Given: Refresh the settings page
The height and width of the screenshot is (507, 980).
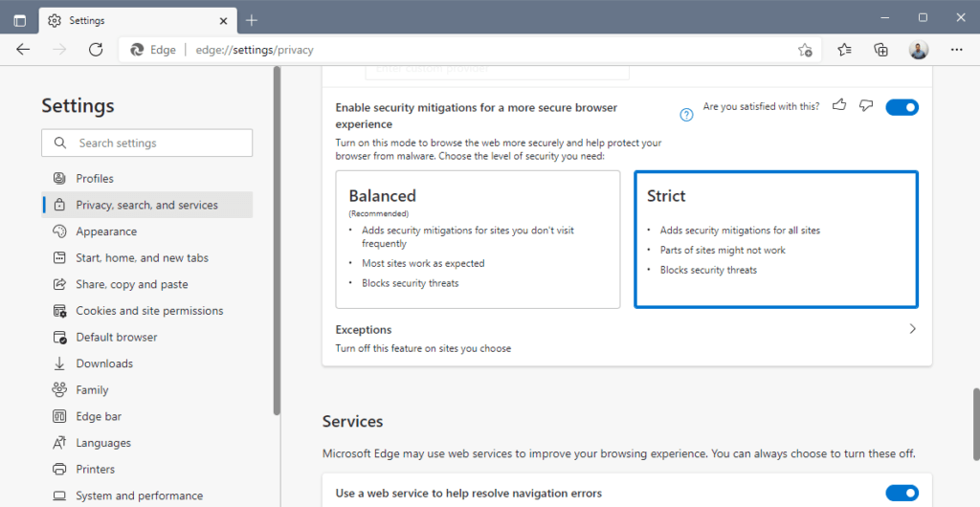Looking at the screenshot, I should tap(96, 50).
